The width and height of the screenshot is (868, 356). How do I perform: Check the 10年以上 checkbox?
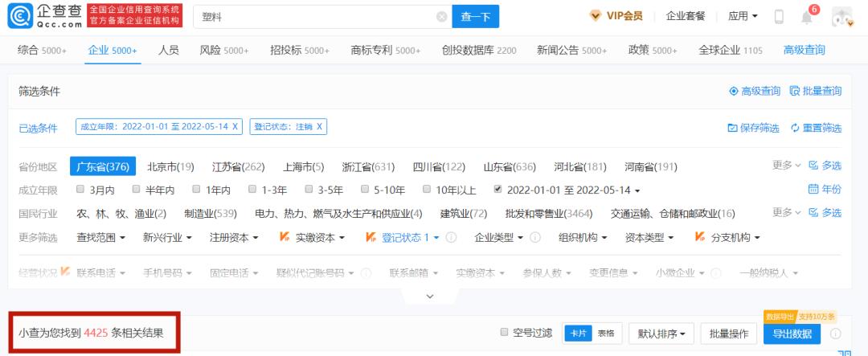(426, 190)
